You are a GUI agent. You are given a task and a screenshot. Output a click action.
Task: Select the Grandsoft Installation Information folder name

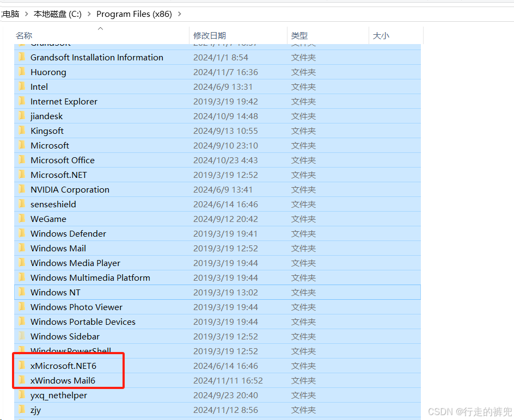tap(97, 57)
